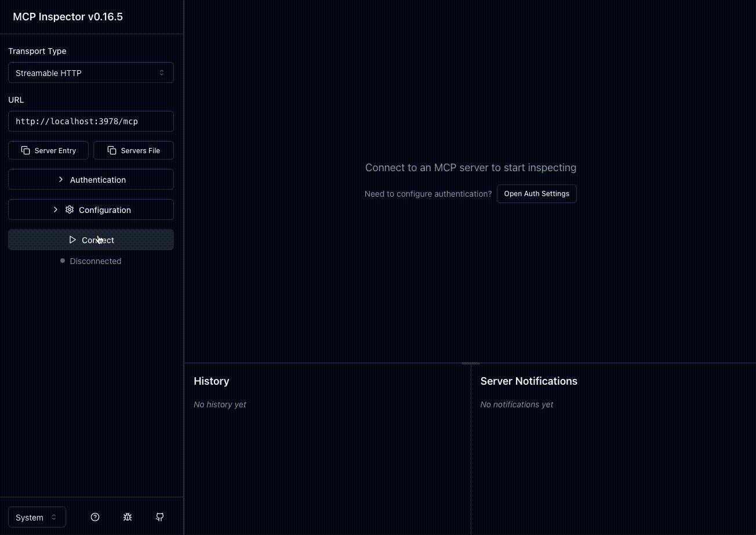Click the copy icon inside Server Entry
756x535 pixels.
(x=26, y=150)
